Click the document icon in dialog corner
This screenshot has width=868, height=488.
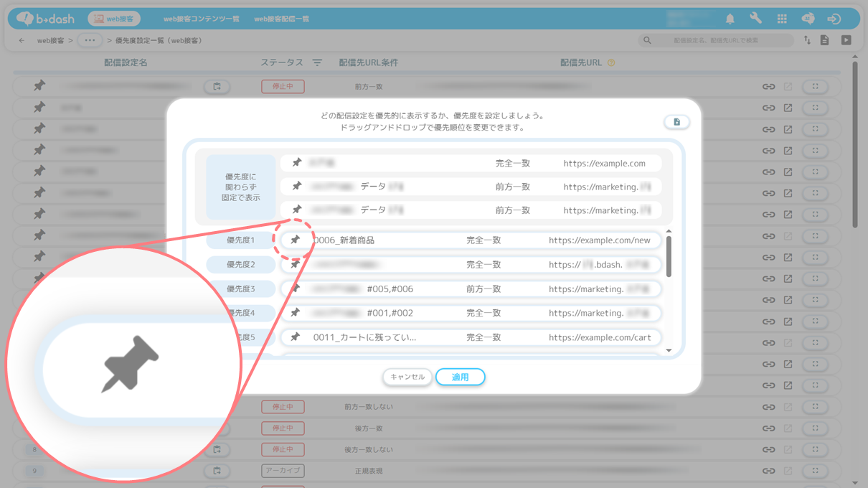[676, 122]
